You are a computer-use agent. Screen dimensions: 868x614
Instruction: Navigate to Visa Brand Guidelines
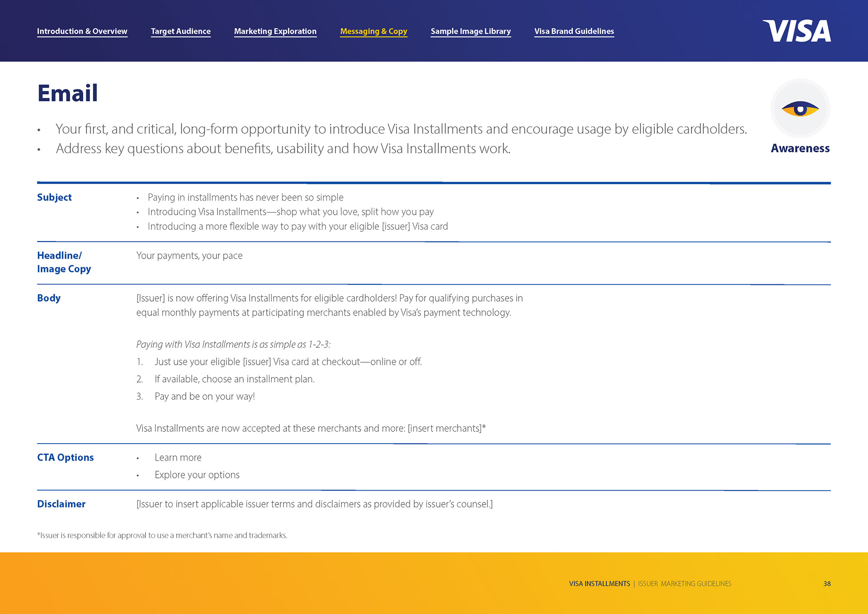tap(574, 31)
